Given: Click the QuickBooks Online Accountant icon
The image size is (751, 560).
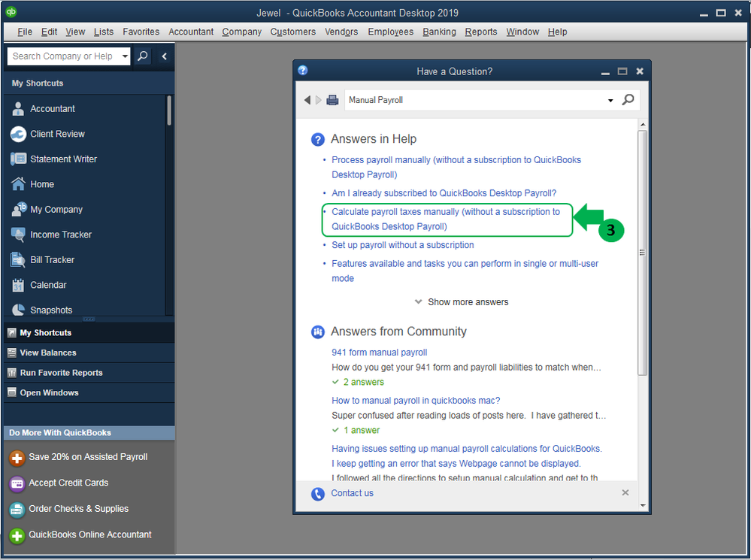Looking at the screenshot, I should (x=17, y=535).
